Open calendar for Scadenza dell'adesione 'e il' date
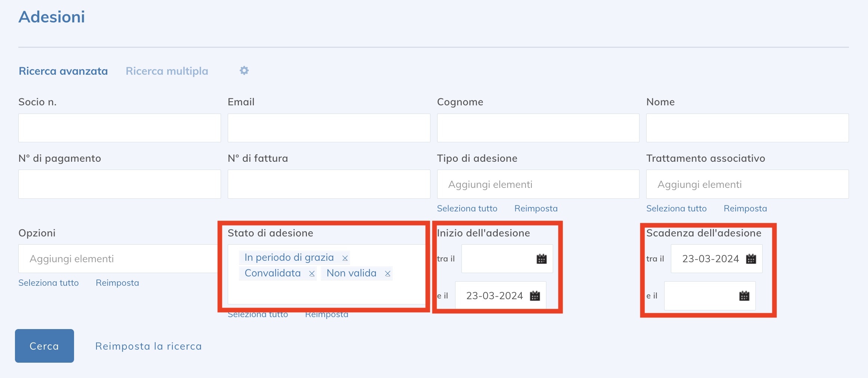Image resolution: width=868 pixels, height=378 pixels. pyautogui.click(x=744, y=296)
